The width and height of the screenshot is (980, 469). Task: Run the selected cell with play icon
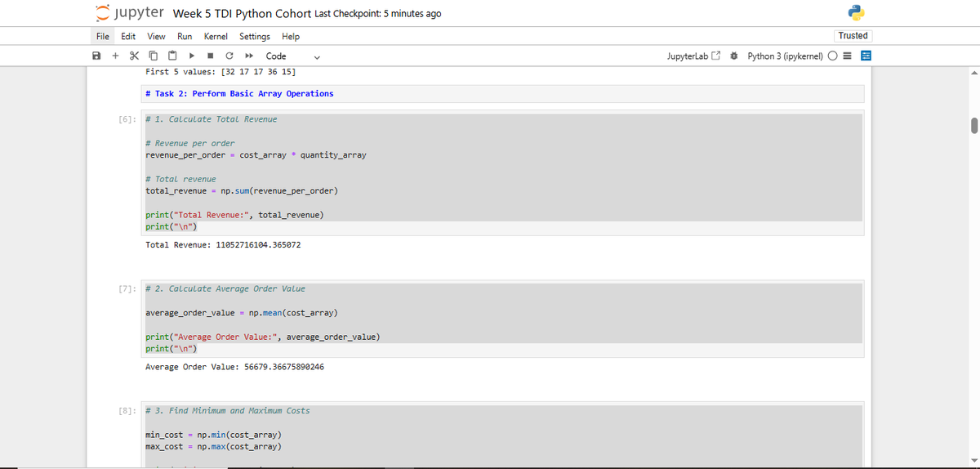(191, 56)
